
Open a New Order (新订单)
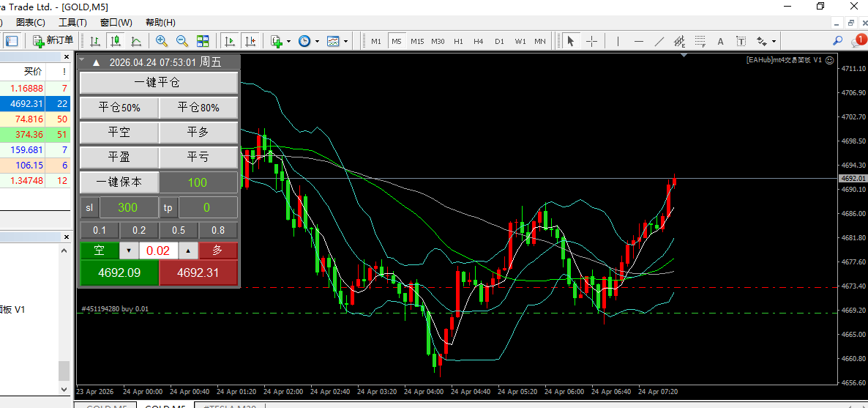pyautogui.click(x=53, y=40)
